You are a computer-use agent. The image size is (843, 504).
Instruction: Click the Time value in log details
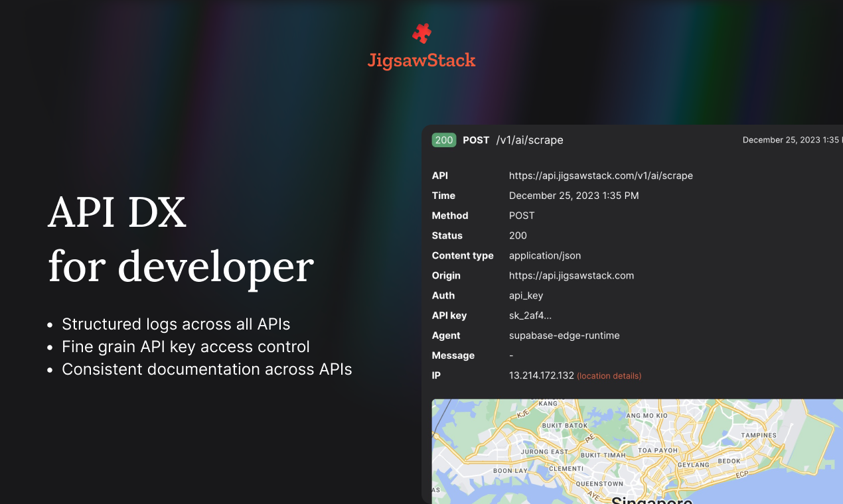[x=574, y=196]
